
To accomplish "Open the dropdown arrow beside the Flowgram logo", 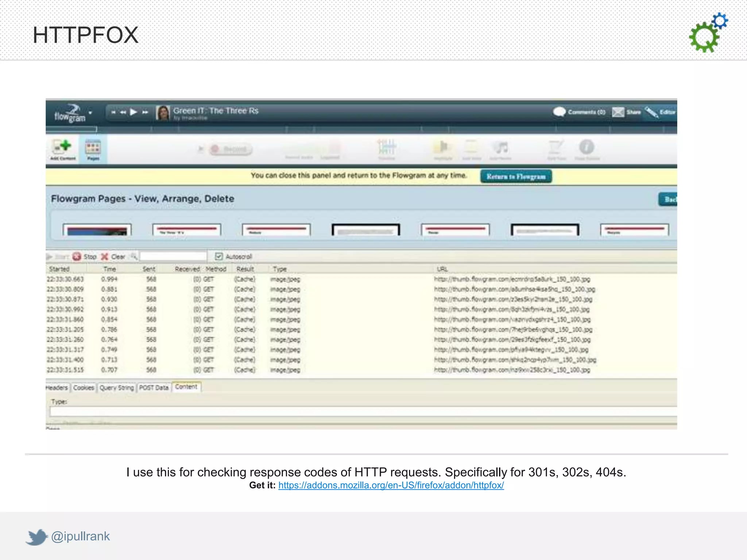I will pyautogui.click(x=90, y=113).
